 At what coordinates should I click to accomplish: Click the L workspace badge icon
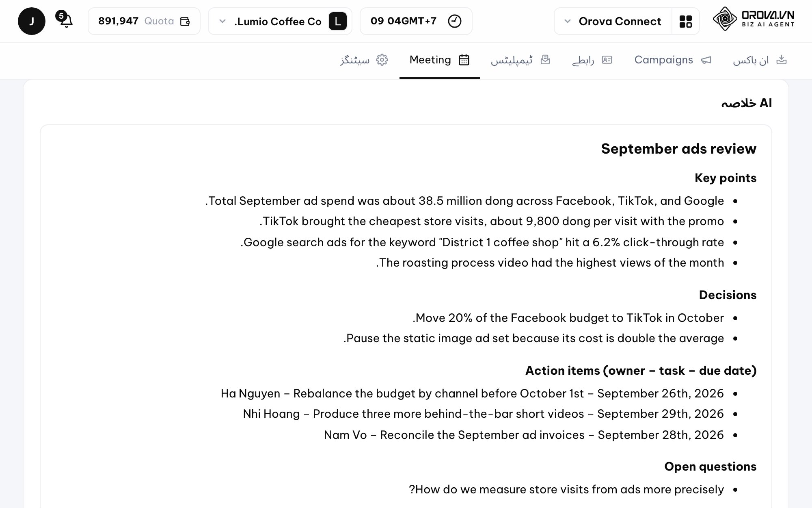click(x=338, y=21)
